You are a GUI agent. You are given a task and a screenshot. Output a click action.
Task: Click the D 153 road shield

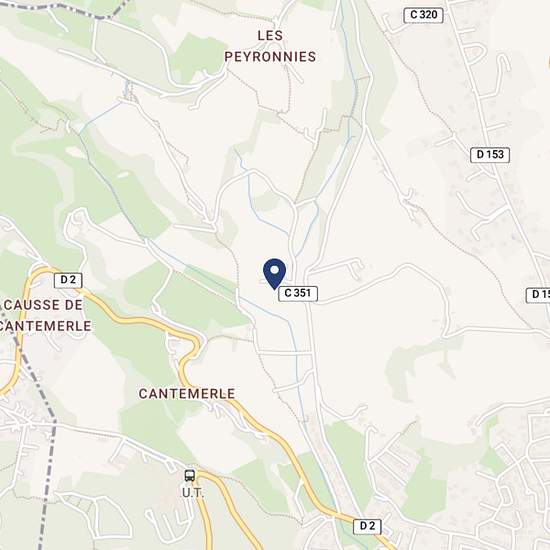click(x=490, y=155)
